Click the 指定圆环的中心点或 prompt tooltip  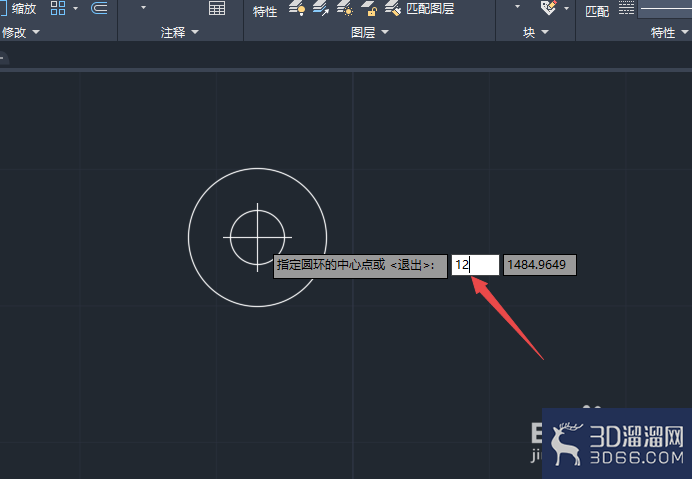tap(360, 266)
